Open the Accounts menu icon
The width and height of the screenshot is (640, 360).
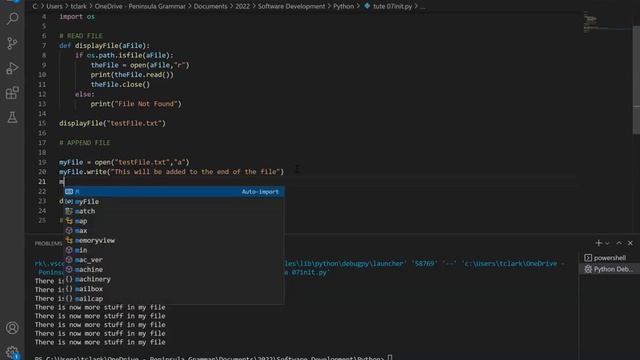[12, 328]
